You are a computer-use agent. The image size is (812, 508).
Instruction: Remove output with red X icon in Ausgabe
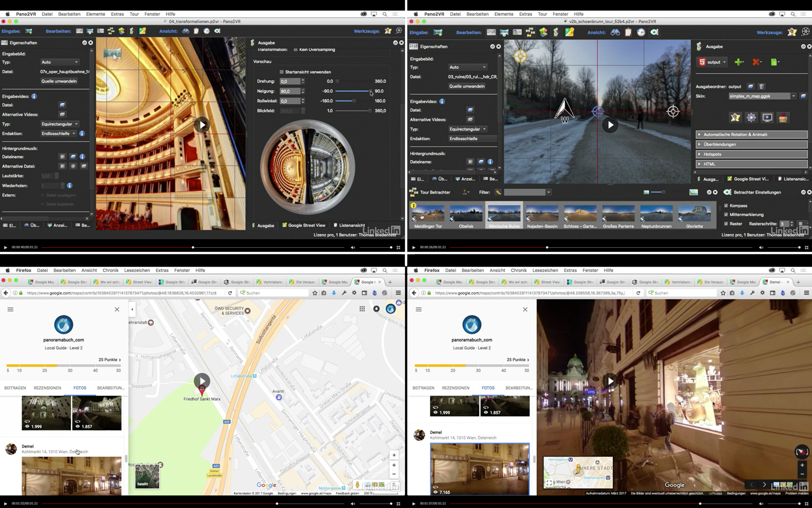coord(757,62)
